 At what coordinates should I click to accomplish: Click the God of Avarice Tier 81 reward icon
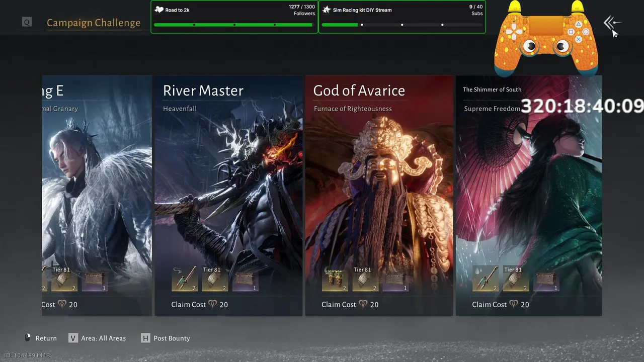[x=365, y=279]
